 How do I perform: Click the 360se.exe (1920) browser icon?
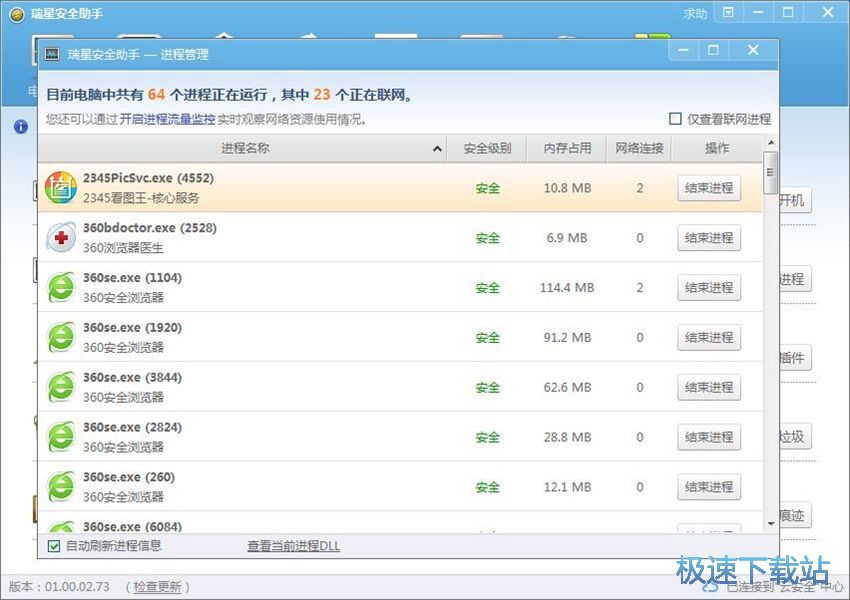coord(61,337)
